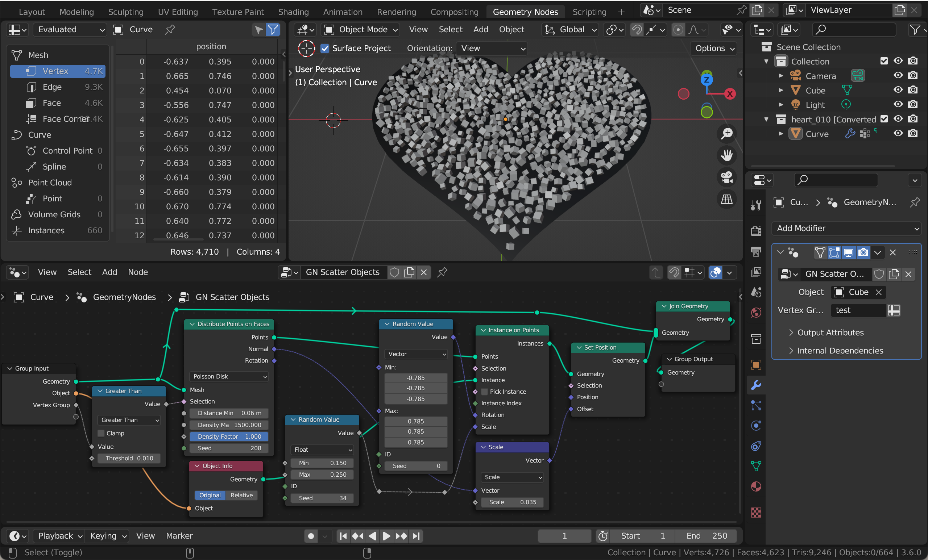The height and width of the screenshot is (560, 928).
Task: Open the World properties tab
Action: [x=756, y=312]
